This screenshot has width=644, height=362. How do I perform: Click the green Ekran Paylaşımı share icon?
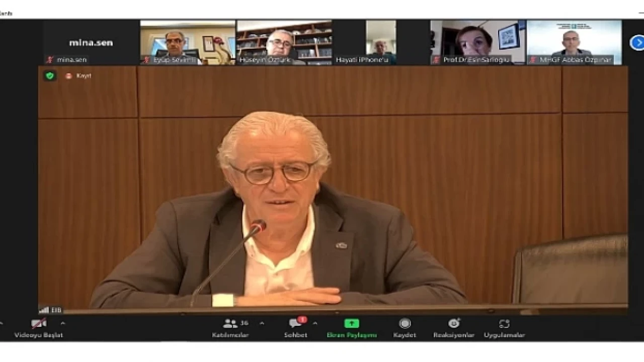point(352,324)
